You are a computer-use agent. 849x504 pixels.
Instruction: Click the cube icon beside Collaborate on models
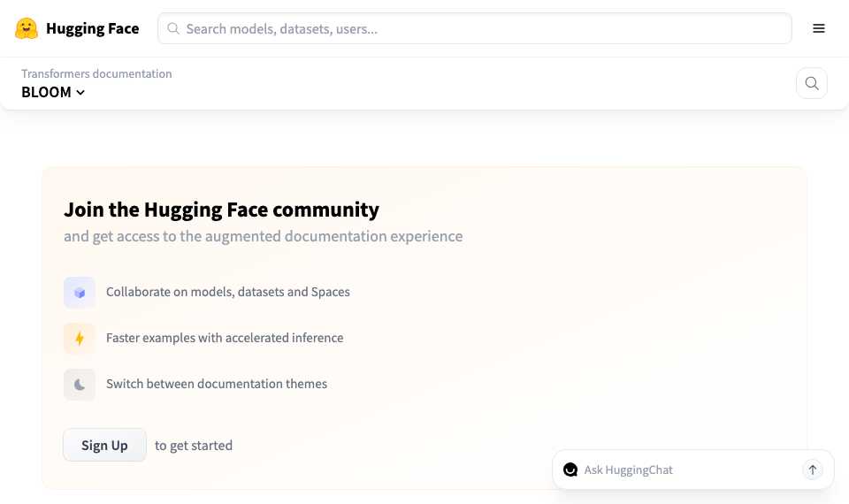click(x=80, y=293)
